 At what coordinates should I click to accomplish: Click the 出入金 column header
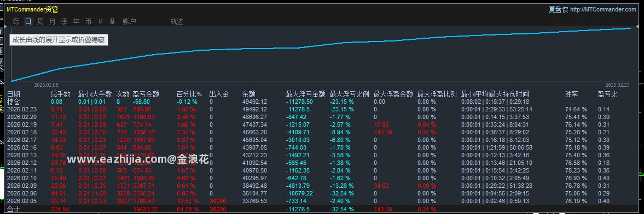[x=219, y=94]
